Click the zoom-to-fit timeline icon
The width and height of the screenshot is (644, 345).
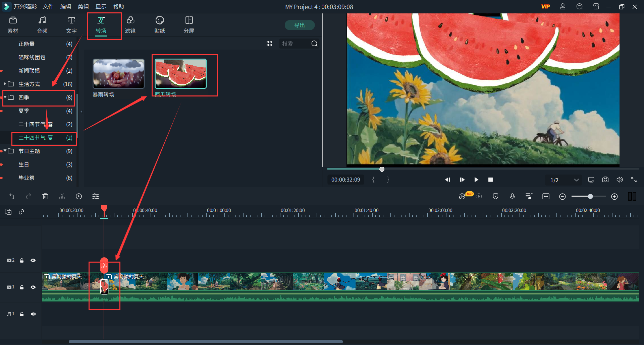point(546,197)
